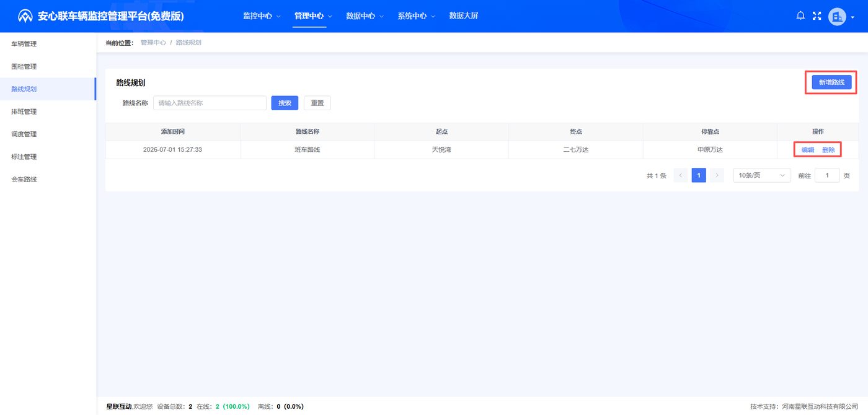
Task: Select page 1 in pagination
Action: (x=699, y=175)
